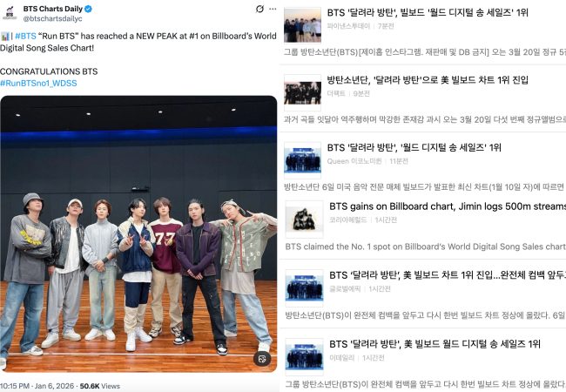Open the #RunBTSno1_WDSS hashtag
Image resolution: width=566 pixels, height=392 pixels.
38,83
